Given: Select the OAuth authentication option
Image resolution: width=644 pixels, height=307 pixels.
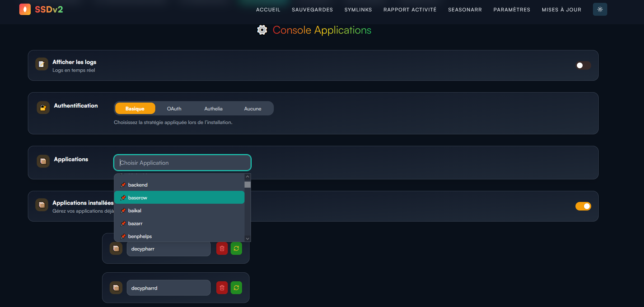Looking at the screenshot, I should point(174,109).
